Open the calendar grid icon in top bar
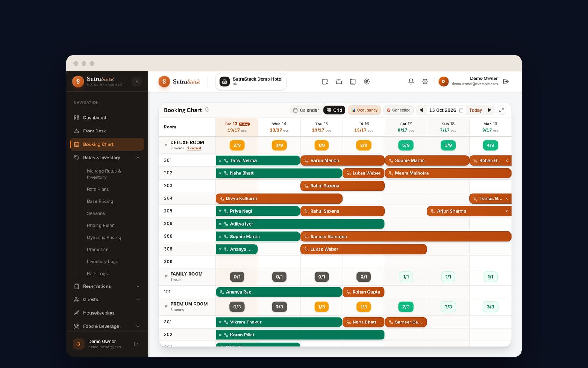This screenshot has height=368, width=588. (353, 82)
